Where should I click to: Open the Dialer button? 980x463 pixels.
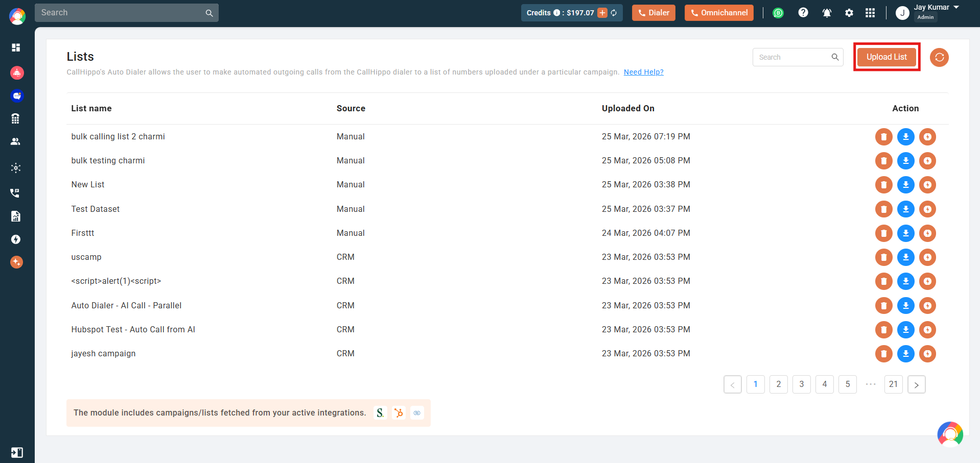pos(654,13)
